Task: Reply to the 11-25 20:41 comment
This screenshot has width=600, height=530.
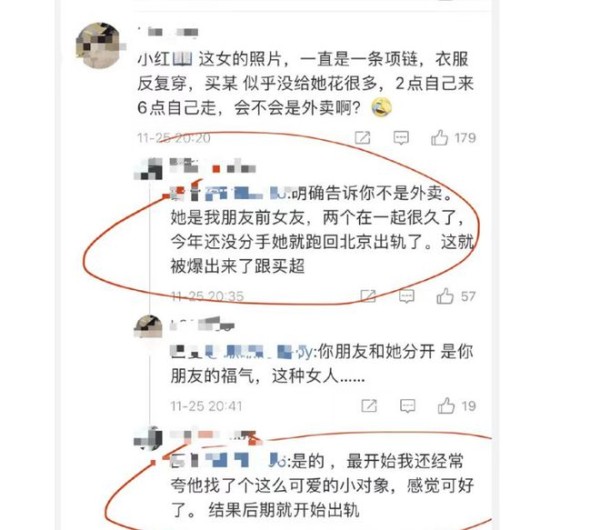Action: (408, 406)
